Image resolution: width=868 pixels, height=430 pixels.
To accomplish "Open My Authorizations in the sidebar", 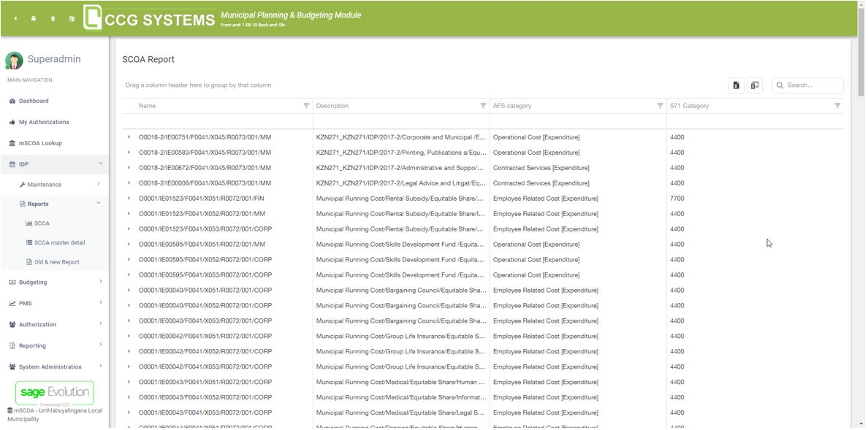I will point(44,122).
